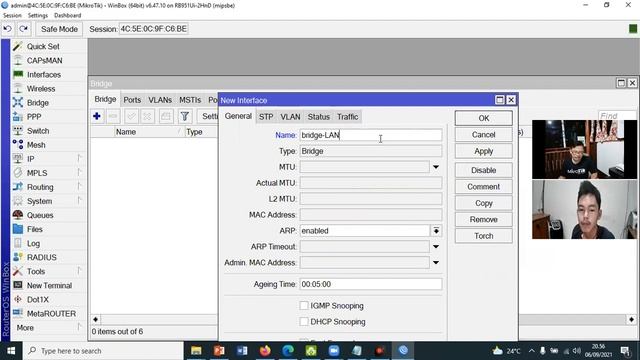Open the Settings menu
This screenshot has height=360, width=640.
point(38,16)
